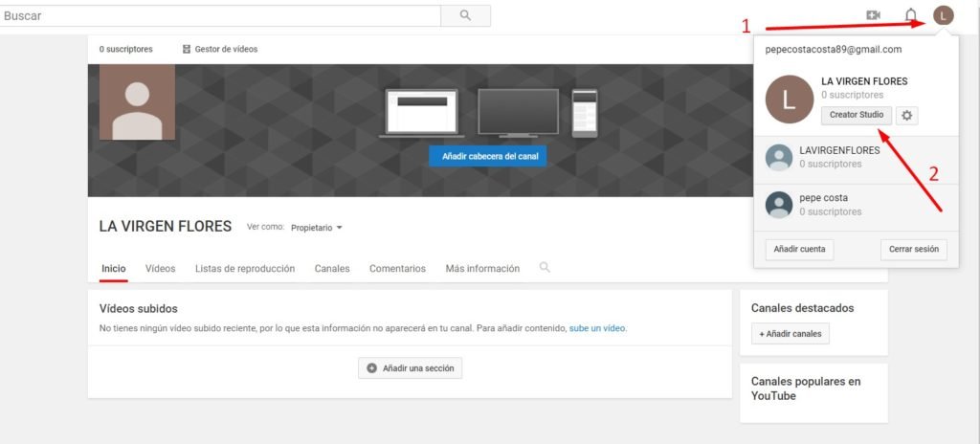The image size is (980, 444).
Task: Click in the Buscar search field
Action: coord(219,15)
